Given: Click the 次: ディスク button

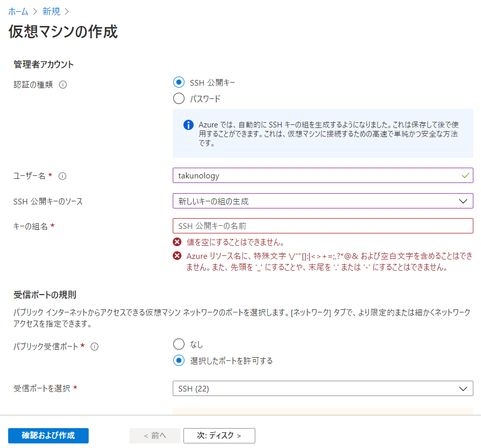Looking at the screenshot, I should (x=219, y=436).
